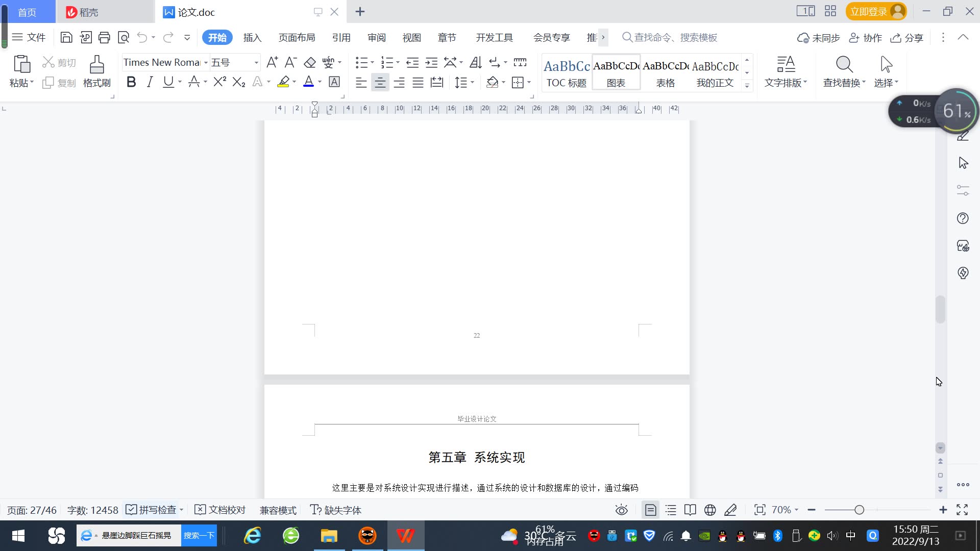The width and height of the screenshot is (980, 551).
Task: Click the Redo arrow icon
Action: point(168,37)
